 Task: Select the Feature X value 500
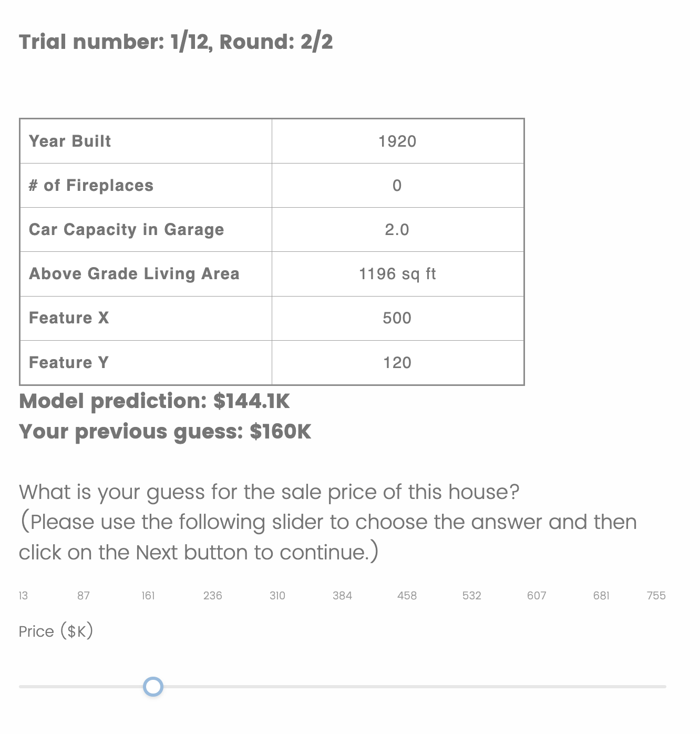tap(397, 318)
